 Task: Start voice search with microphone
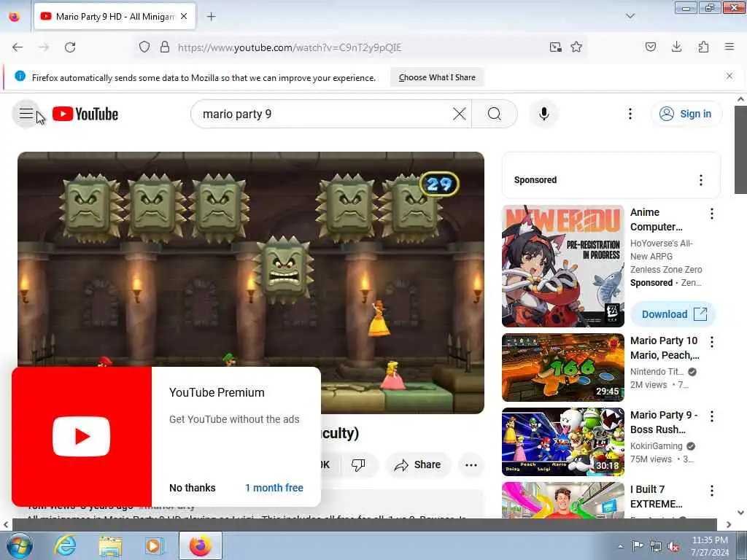pos(544,114)
